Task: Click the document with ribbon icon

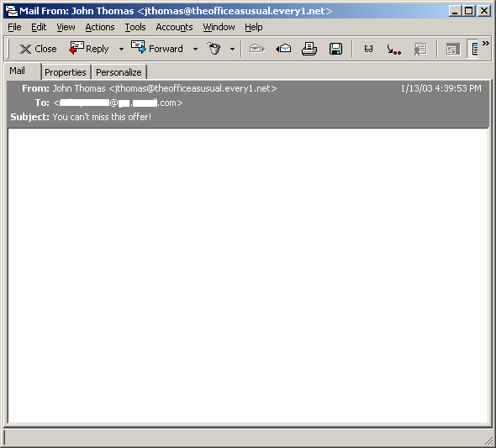Action: click(420, 50)
